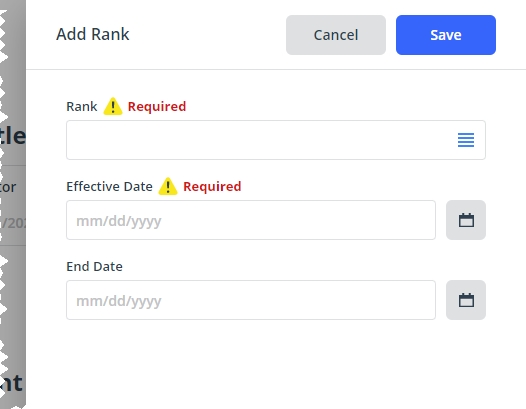
Task: Save the new rank
Action: [x=446, y=35]
